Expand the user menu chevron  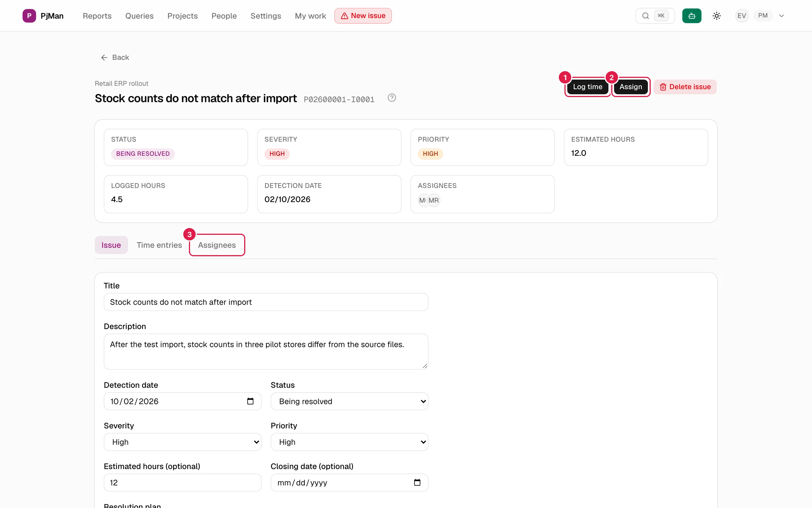click(781, 16)
